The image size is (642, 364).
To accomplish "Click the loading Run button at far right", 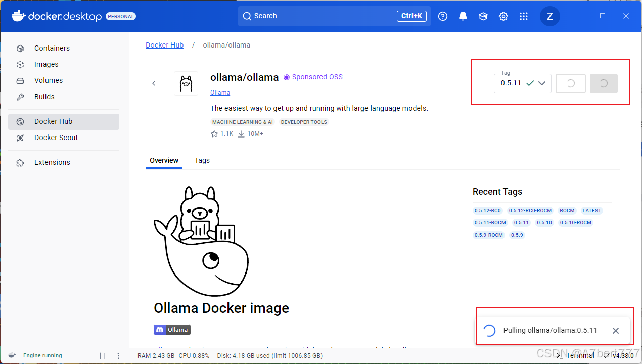I will 604,83.
